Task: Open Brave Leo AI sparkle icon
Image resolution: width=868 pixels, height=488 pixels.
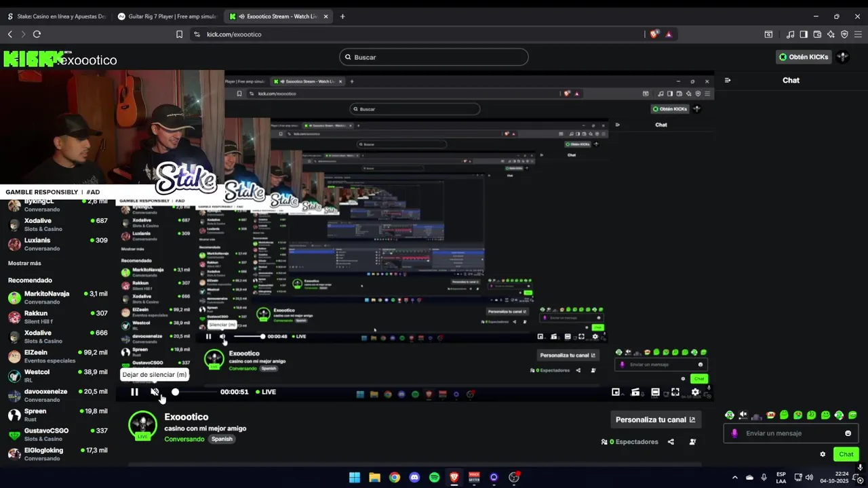Action: (831, 34)
